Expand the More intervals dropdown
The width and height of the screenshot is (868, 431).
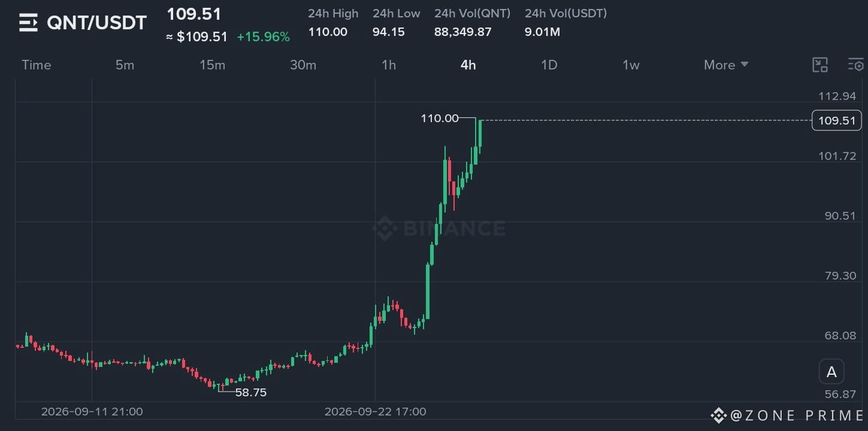tap(726, 65)
